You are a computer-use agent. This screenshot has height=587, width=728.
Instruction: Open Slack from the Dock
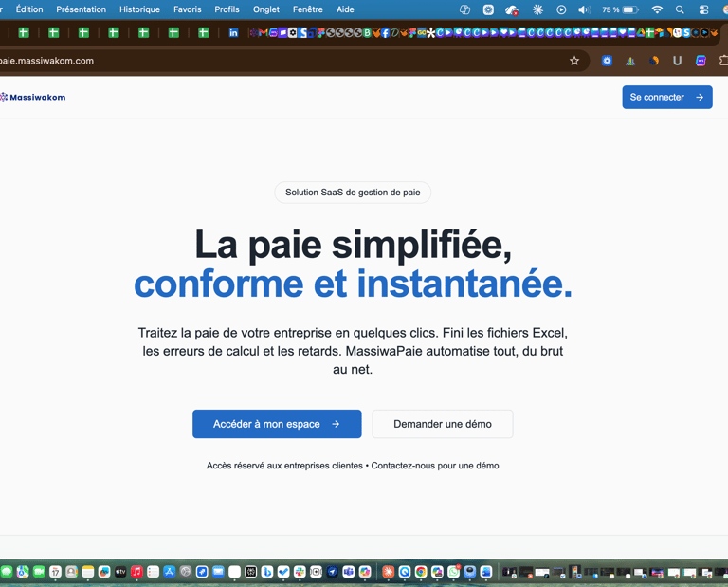300,572
